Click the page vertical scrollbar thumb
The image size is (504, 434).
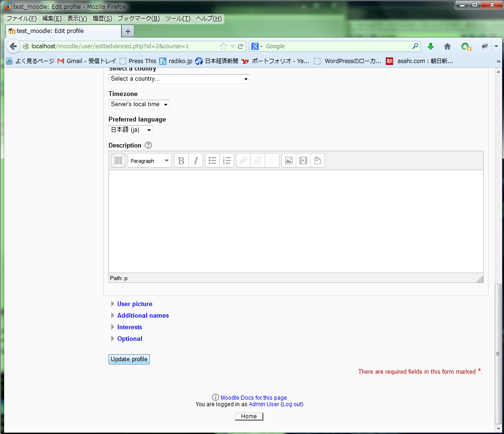coord(498,354)
